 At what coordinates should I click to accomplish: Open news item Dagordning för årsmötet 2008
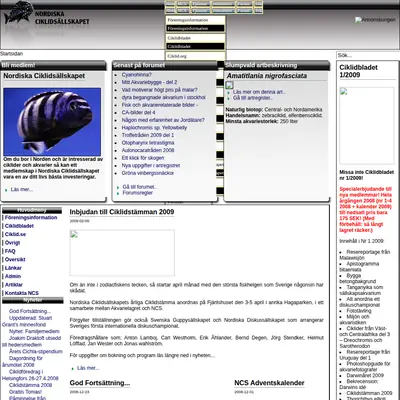pyautogui.click(x=22, y=361)
